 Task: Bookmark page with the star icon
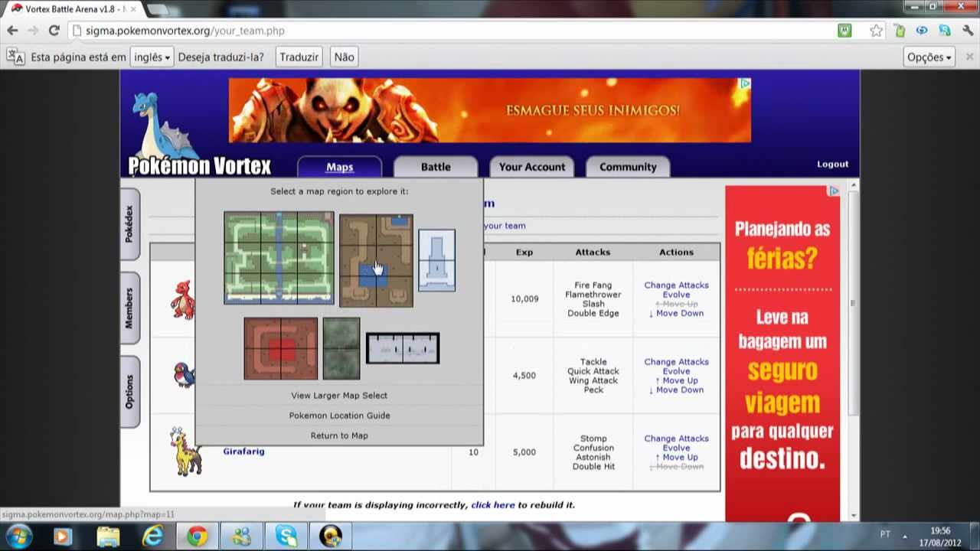point(877,31)
